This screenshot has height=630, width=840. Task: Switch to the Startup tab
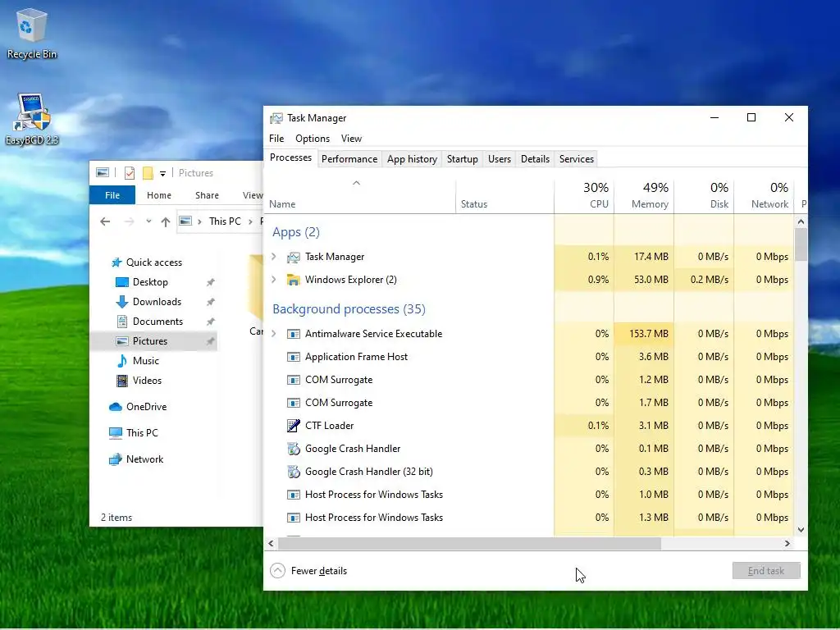coord(463,159)
